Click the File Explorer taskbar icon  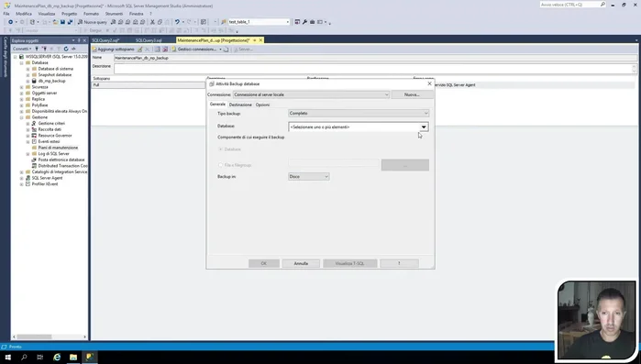(73, 357)
